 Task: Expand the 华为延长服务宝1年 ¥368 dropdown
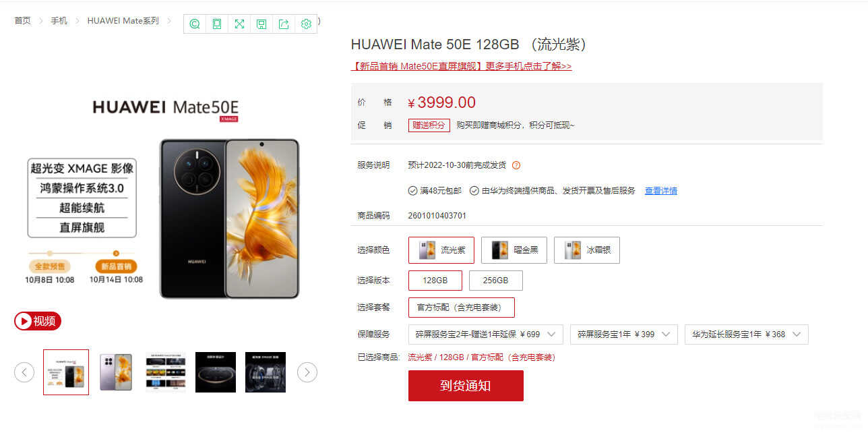(x=747, y=335)
